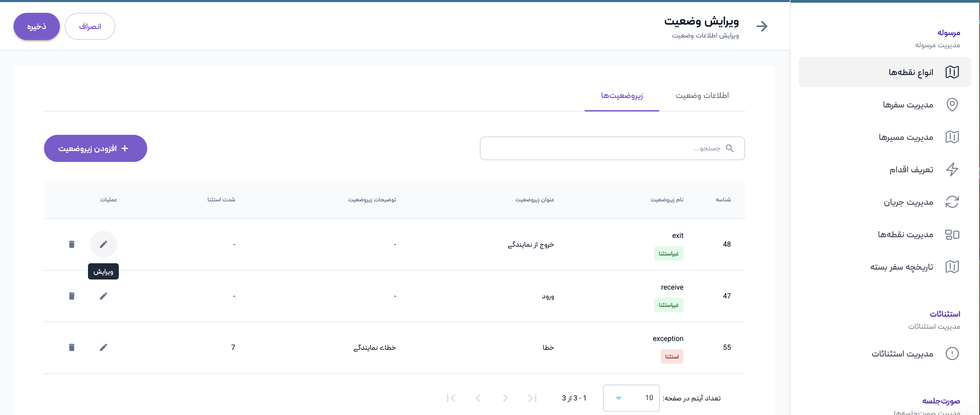Viewport: 980px width, 415px height.
Task: Click edit pencil for receive row
Action: (103, 296)
